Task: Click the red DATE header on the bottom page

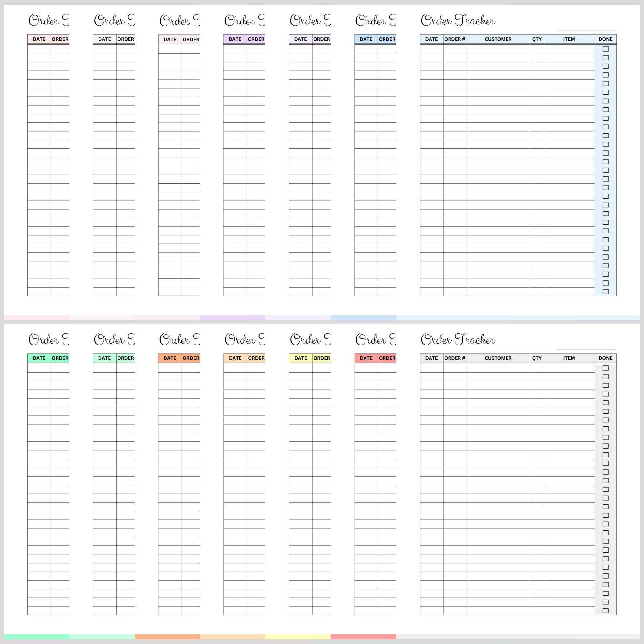Action: [366, 358]
